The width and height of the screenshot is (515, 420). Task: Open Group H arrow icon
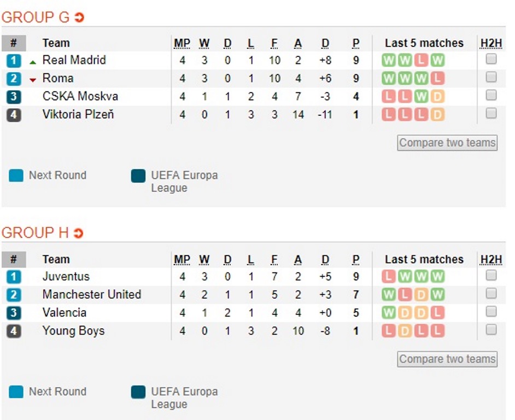pyautogui.click(x=78, y=234)
